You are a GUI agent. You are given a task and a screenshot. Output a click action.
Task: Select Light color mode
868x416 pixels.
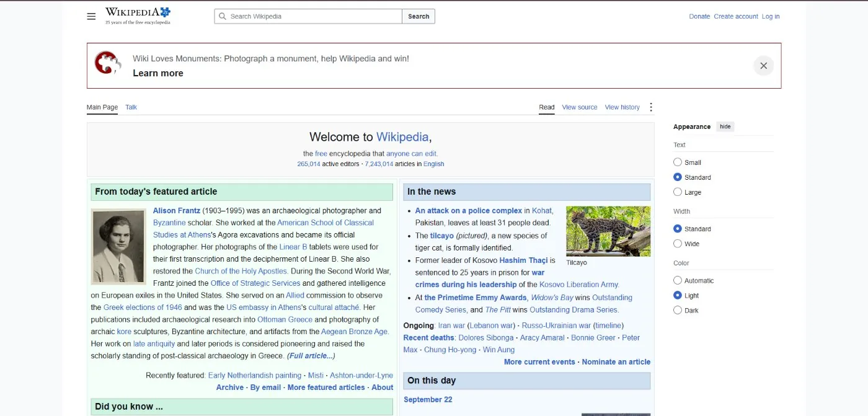tap(678, 295)
